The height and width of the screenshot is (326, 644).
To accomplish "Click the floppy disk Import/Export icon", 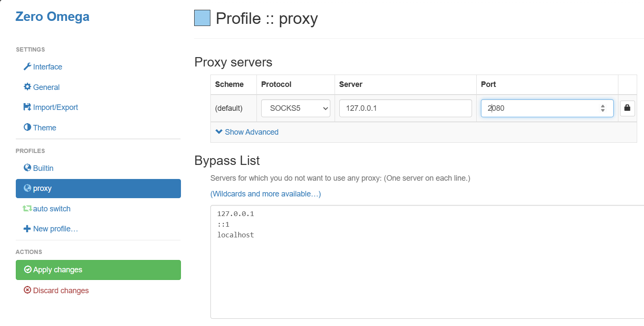I will 27,107.
